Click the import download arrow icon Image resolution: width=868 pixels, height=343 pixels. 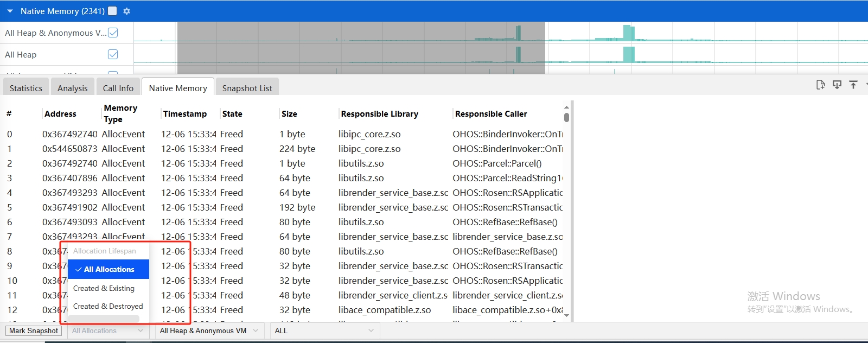[837, 85]
